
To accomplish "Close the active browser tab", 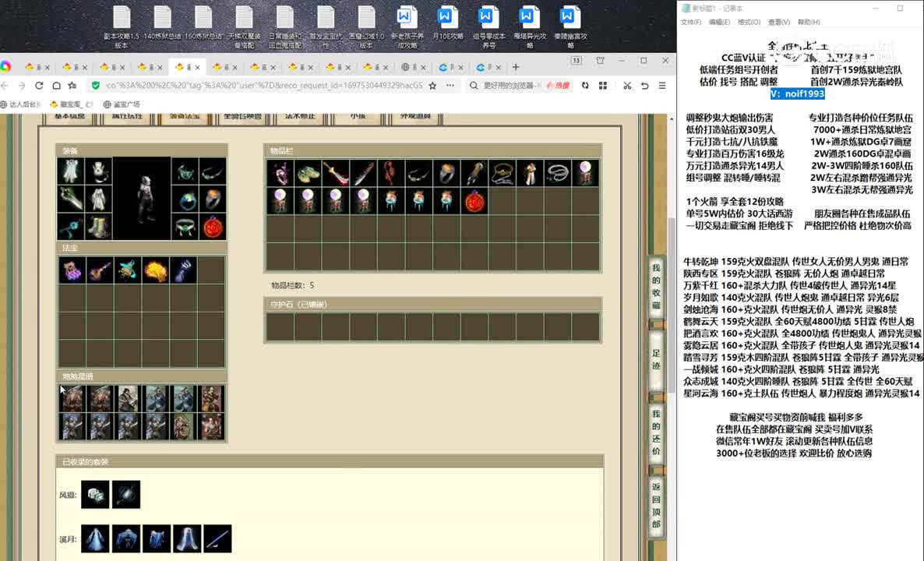I will click(x=197, y=67).
